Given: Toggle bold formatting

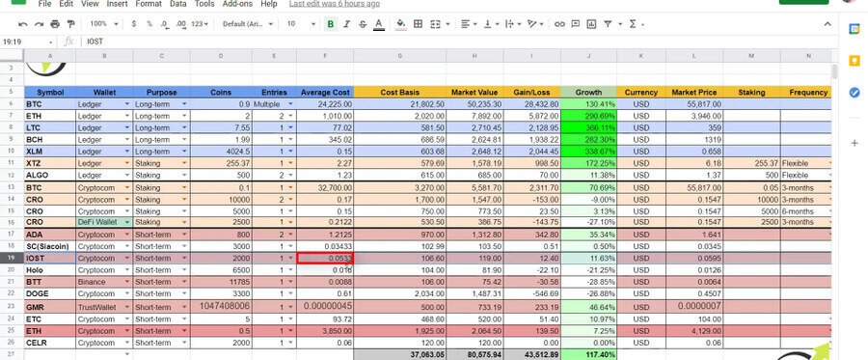Looking at the screenshot, I should pos(331,24).
